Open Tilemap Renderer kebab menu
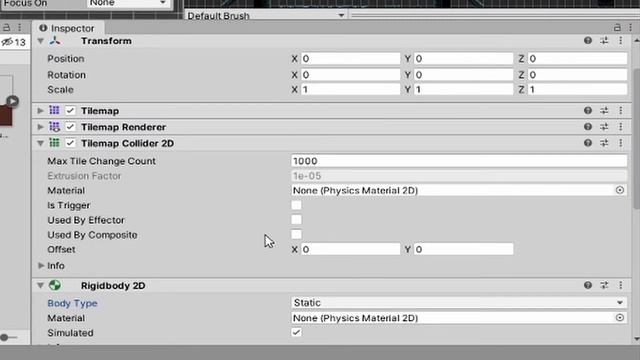 click(621, 127)
